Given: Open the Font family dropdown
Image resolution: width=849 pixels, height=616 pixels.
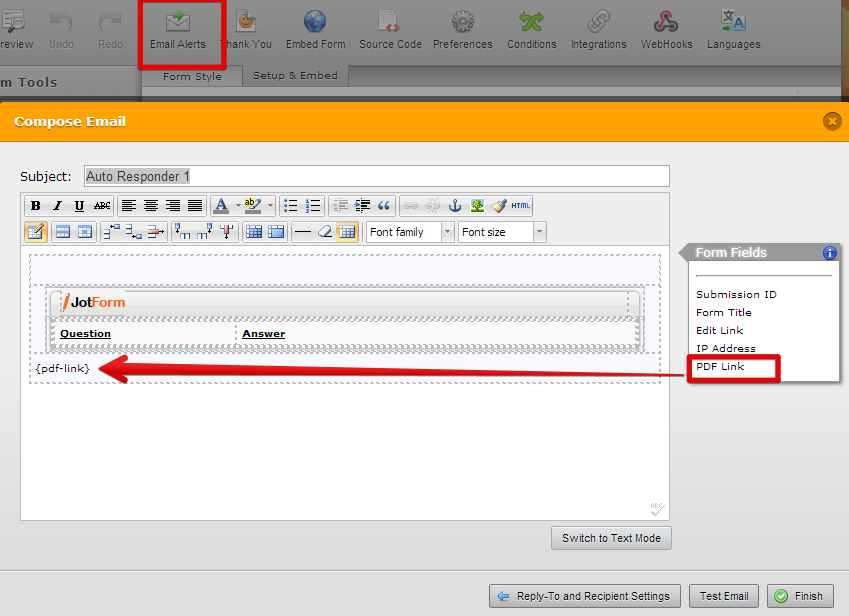Looking at the screenshot, I should 410,232.
